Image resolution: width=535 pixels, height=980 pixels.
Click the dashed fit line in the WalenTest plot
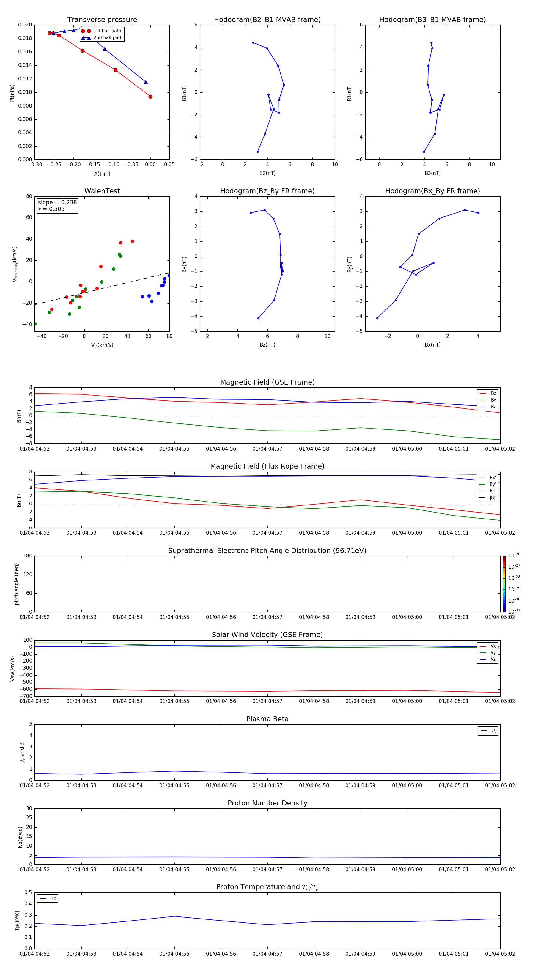coord(102,289)
